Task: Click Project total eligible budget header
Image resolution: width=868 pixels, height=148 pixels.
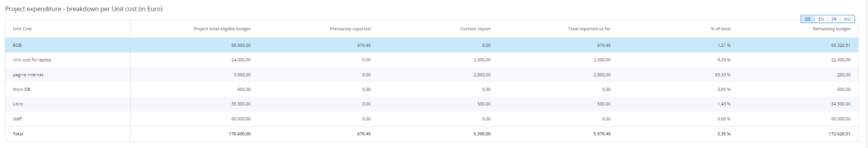Action: (222, 29)
